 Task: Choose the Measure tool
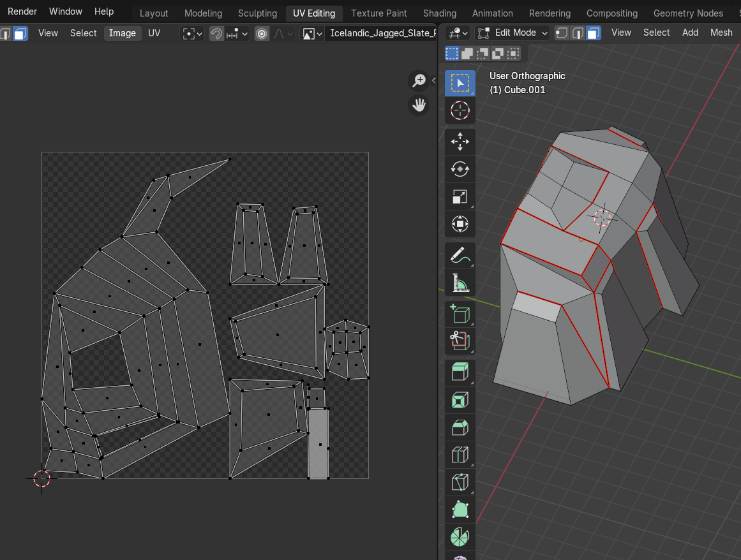pyautogui.click(x=460, y=283)
